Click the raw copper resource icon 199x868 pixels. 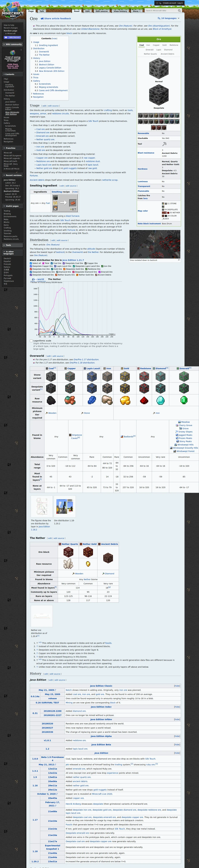(70, 400)
